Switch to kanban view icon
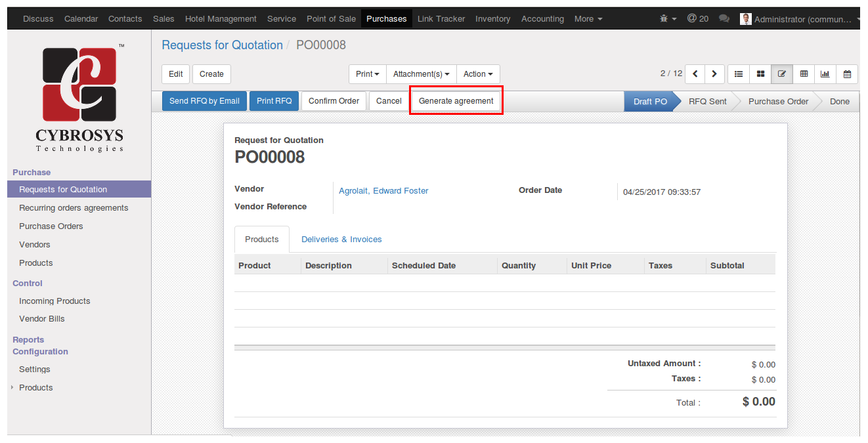The height and width of the screenshot is (443, 868). (x=760, y=74)
